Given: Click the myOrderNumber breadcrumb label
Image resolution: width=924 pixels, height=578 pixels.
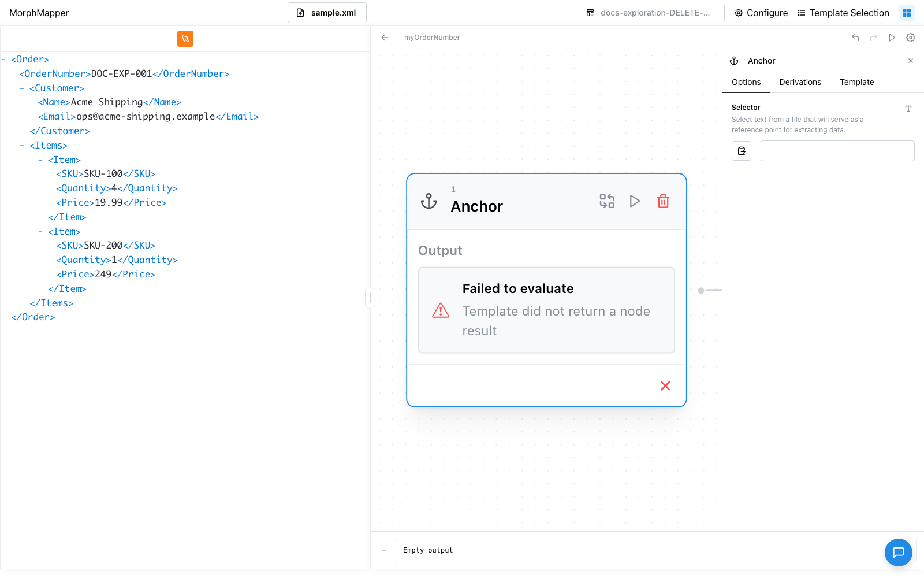Looking at the screenshot, I should click(432, 38).
